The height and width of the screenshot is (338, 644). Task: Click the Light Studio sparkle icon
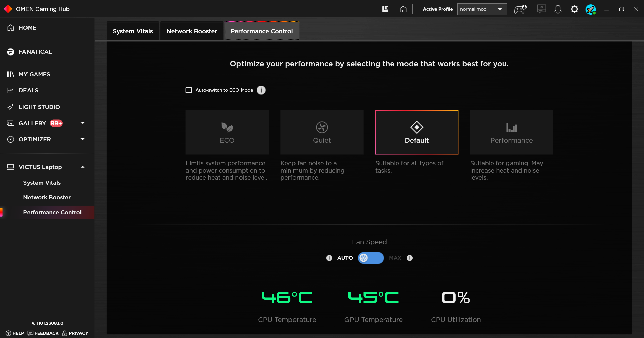[11, 107]
